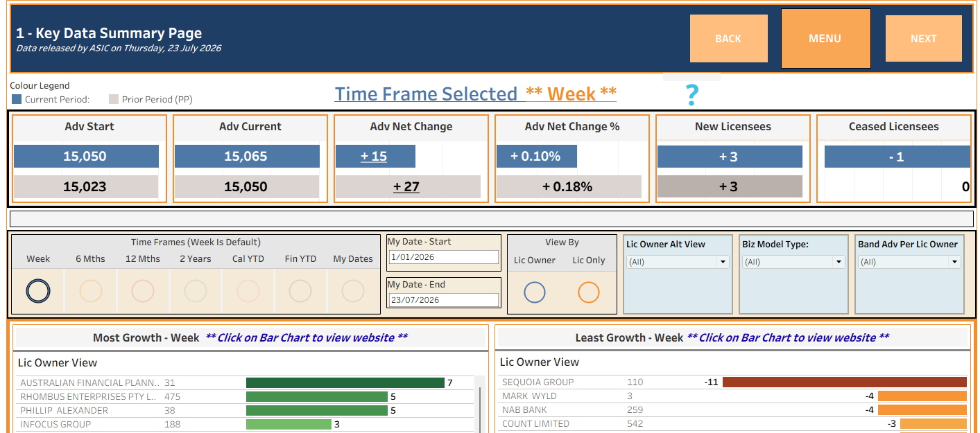Click RHOMBUS ENTERPRISES PTY row label
980x433 pixels.
[x=88, y=396]
